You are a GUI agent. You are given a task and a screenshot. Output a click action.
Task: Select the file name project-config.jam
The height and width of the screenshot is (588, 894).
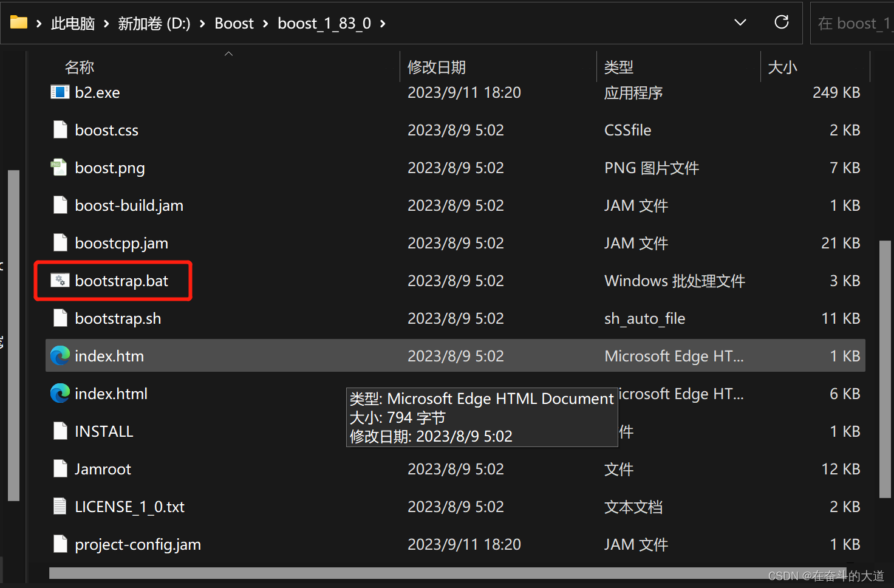(138, 544)
